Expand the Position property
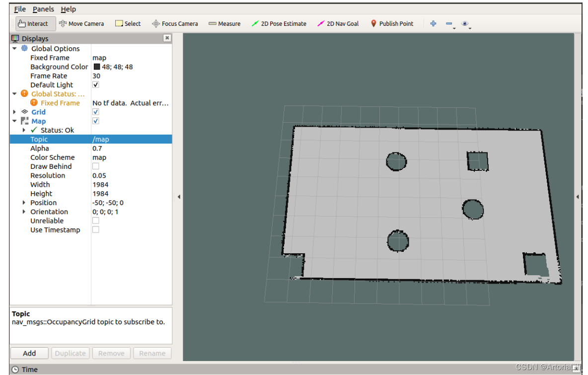The image size is (588, 375). (24, 203)
